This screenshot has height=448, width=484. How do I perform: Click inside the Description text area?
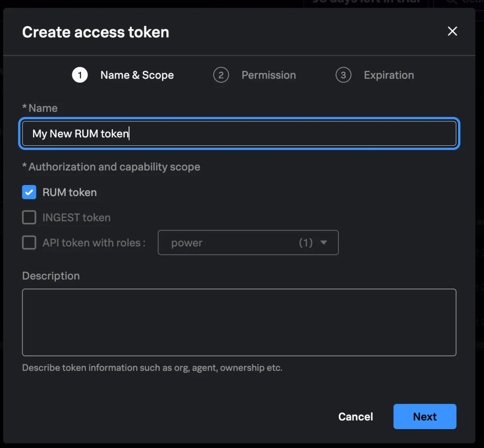[239, 322]
